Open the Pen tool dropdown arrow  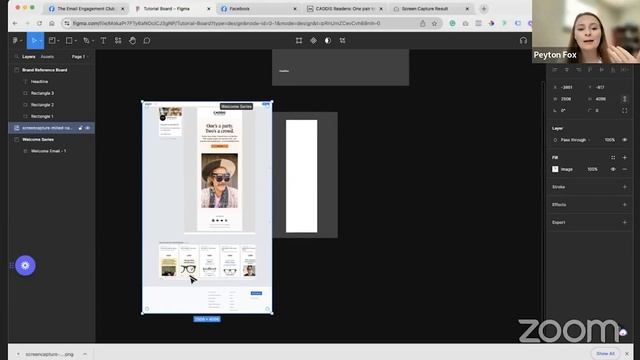tap(93, 41)
